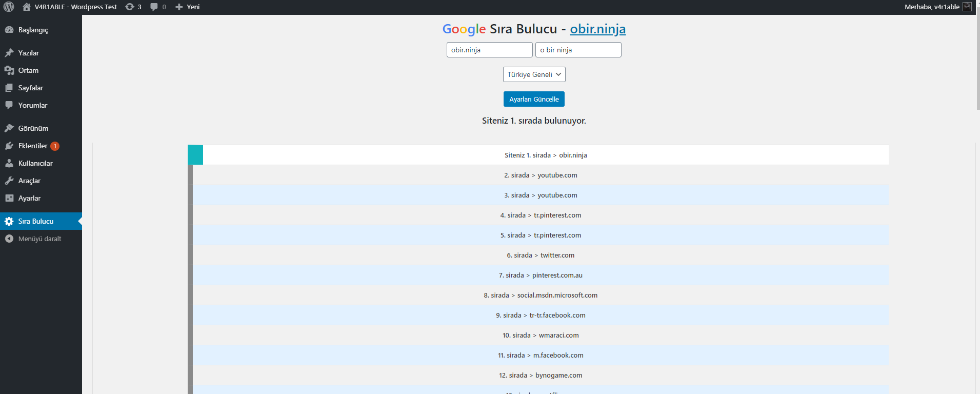Open the site home icon in admin bar
Viewport: 980px width, 394px height.
pos(27,7)
